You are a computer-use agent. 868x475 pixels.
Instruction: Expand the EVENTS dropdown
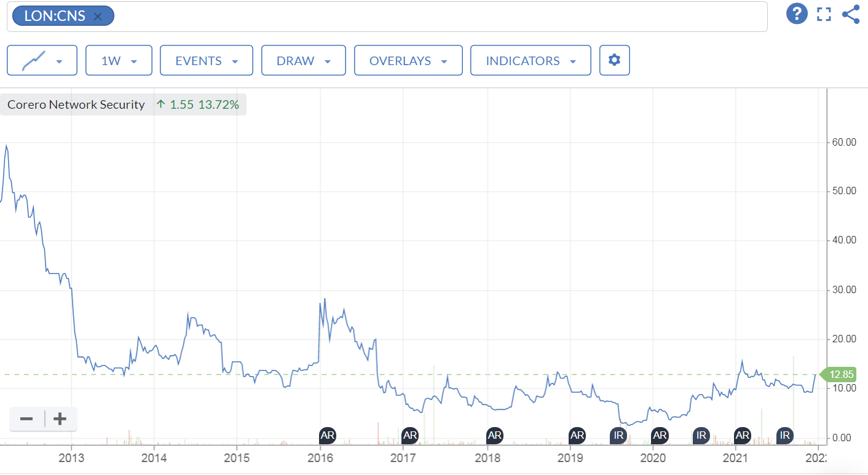click(207, 60)
